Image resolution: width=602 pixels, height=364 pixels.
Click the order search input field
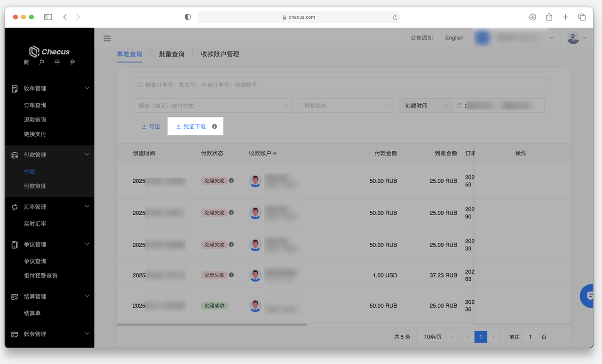click(341, 85)
